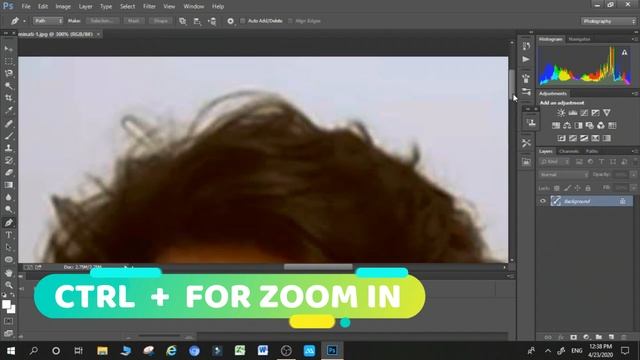Select the Spot Healing Brush tool
This screenshot has width=640, height=360.
coord(9,123)
